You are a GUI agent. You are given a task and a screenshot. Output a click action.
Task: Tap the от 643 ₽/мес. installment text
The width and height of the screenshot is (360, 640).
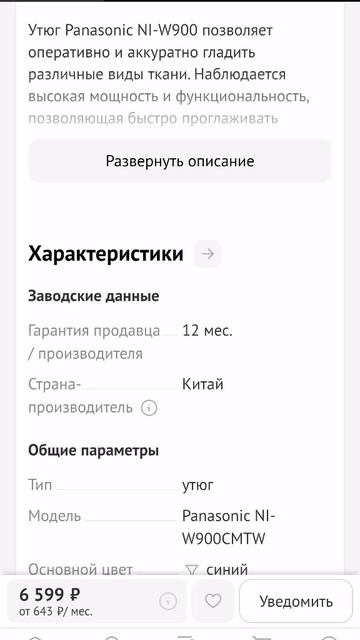pos(56,612)
